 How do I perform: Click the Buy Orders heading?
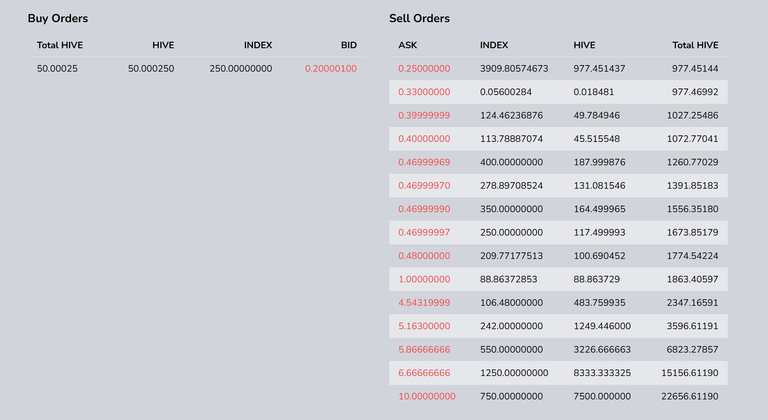[58, 18]
